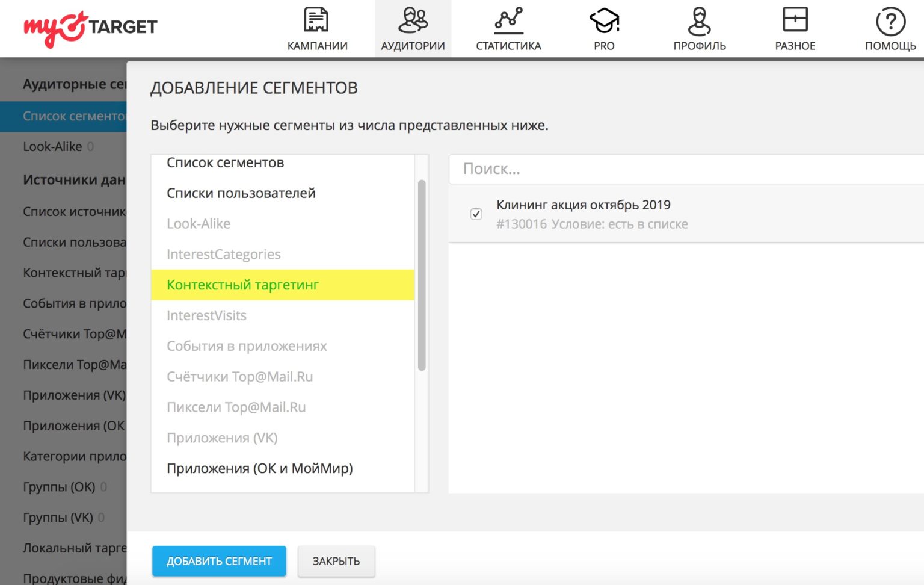Viewport: 924px width, 585px height.
Task: Uncheck the Клининг акция октябрь 2019 checkbox
Action: coord(476,214)
